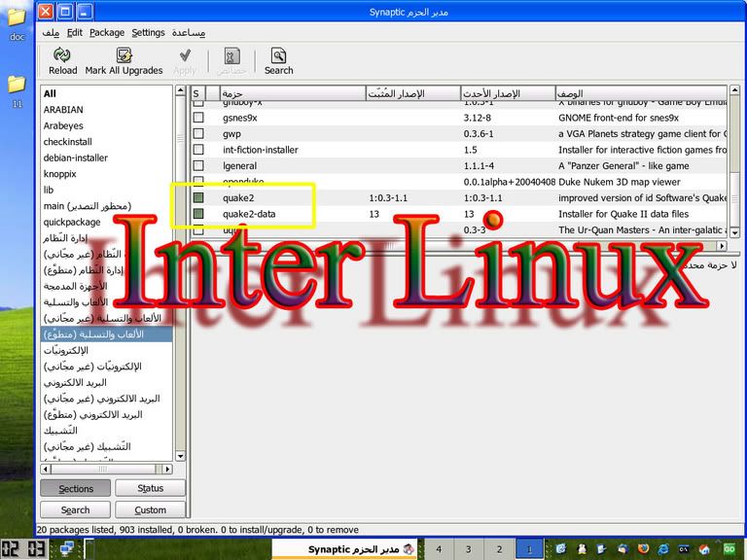Click the bottom-left Search filter button

pos(75,510)
